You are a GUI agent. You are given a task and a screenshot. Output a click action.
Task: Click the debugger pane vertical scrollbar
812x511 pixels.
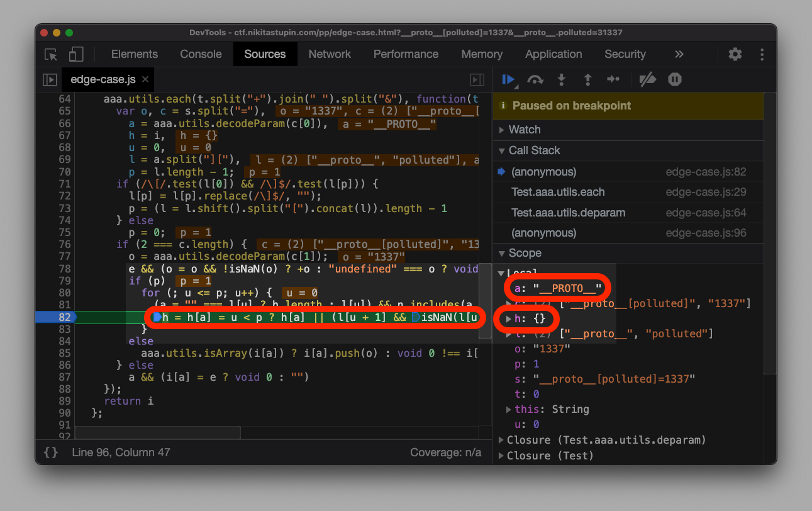pyautogui.click(x=770, y=233)
